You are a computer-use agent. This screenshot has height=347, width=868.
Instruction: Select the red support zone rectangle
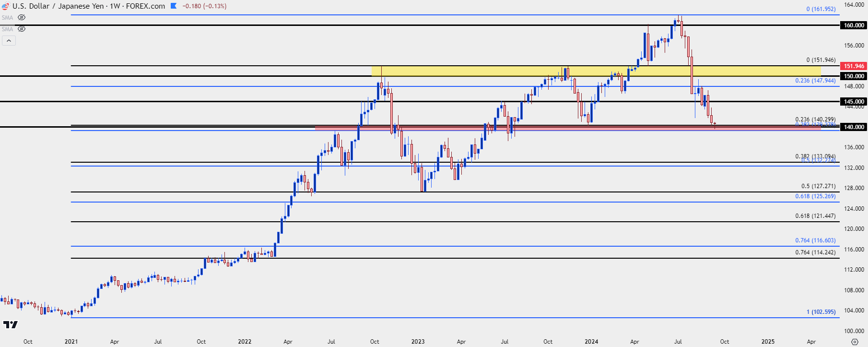(568, 128)
